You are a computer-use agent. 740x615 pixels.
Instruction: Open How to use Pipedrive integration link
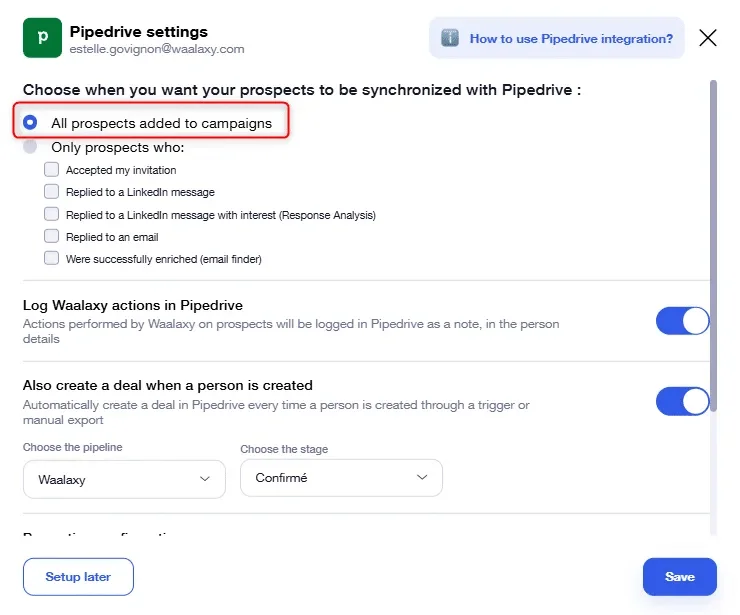[x=571, y=39]
